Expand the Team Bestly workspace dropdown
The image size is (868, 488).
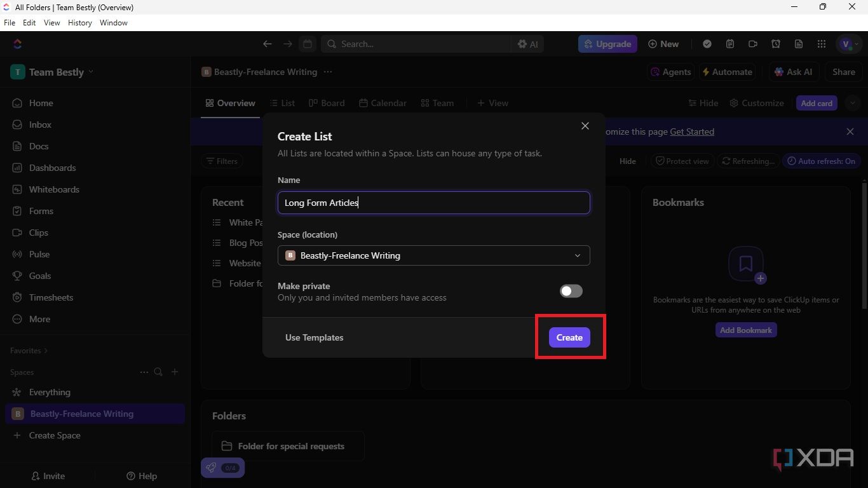coord(52,72)
